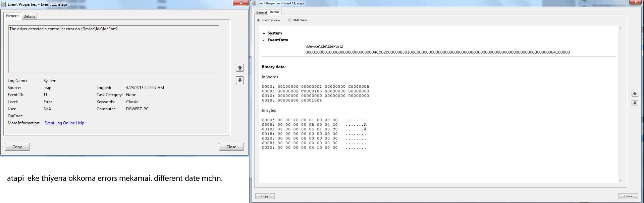
Task: Expand the System node
Action: click(264, 33)
